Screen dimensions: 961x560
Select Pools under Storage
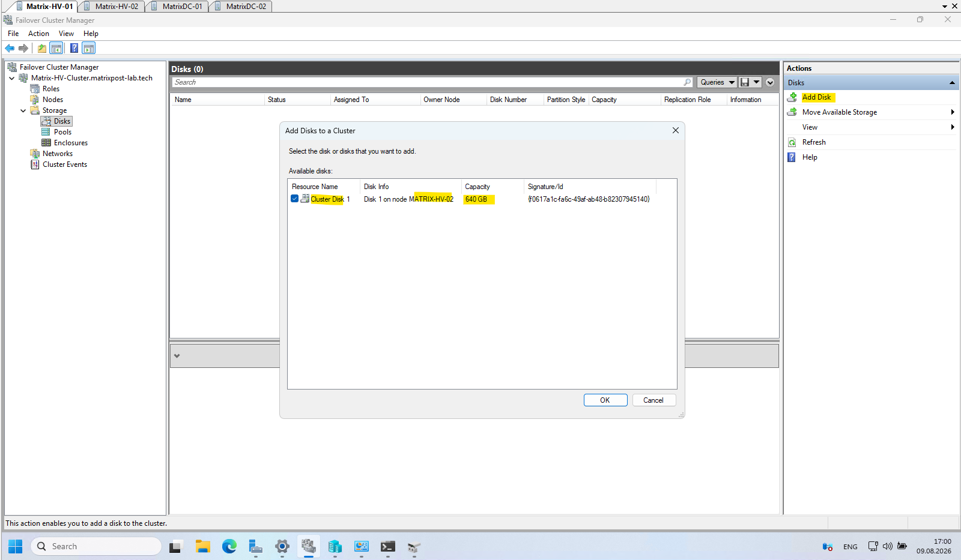[x=62, y=132]
